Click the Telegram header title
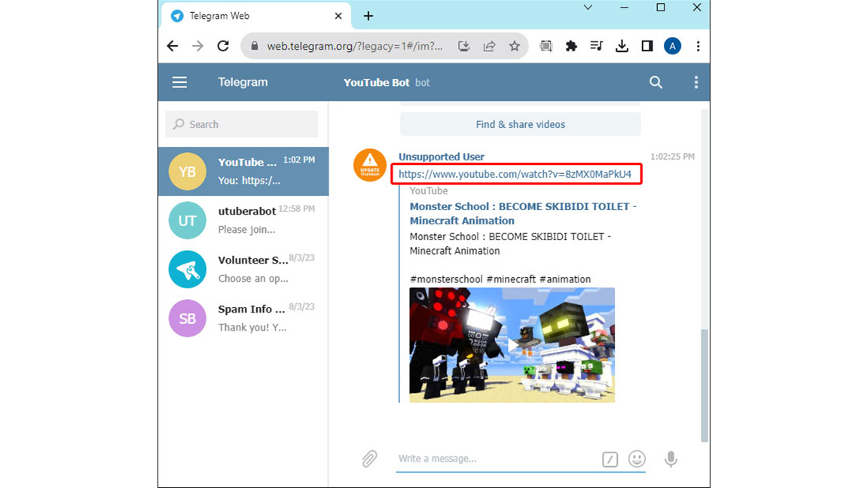This screenshot has height=488, width=868. 243,82
